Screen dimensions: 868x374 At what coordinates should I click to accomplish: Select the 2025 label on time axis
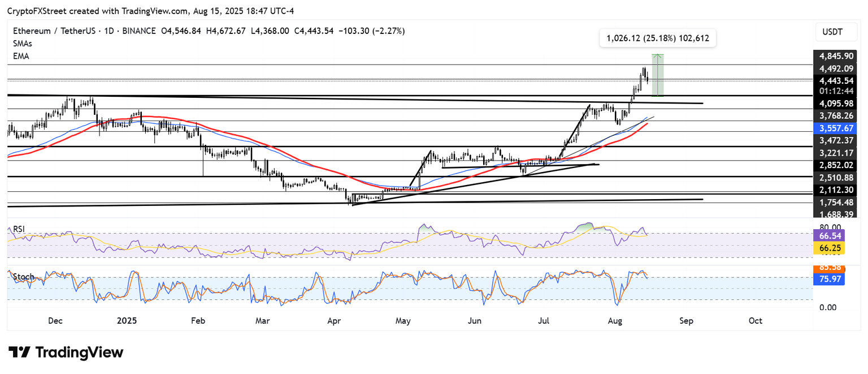(x=126, y=321)
